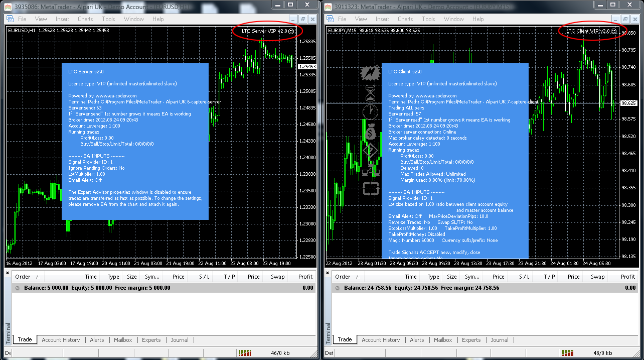
Task: Open the Charts menu in the EURUSD window
Action: (x=85, y=19)
